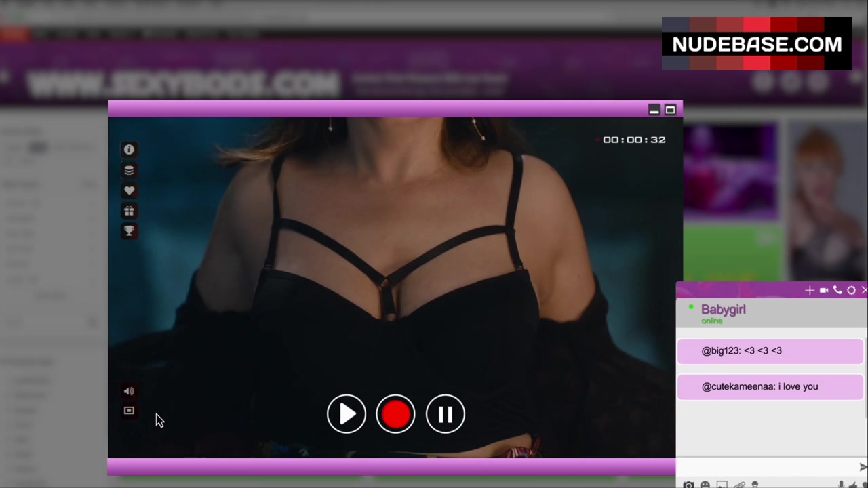
Task: Click the plus icon in the chat header
Action: pos(810,290)
